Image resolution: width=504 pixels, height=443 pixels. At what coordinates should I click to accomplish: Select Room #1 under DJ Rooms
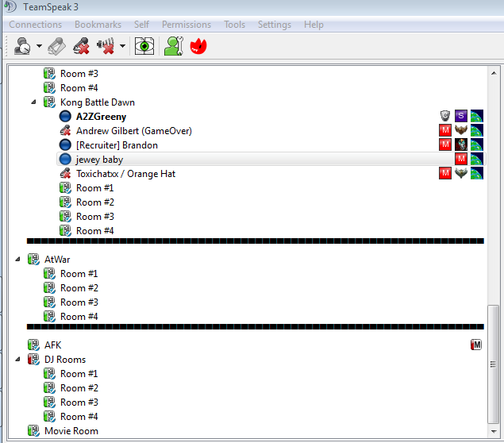[79, 374]
